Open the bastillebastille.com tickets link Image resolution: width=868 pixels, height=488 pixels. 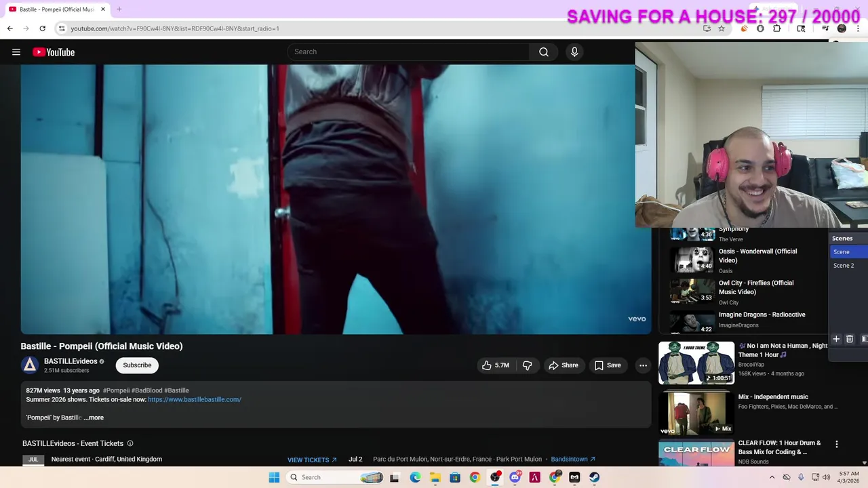click(x=195, y=399)
